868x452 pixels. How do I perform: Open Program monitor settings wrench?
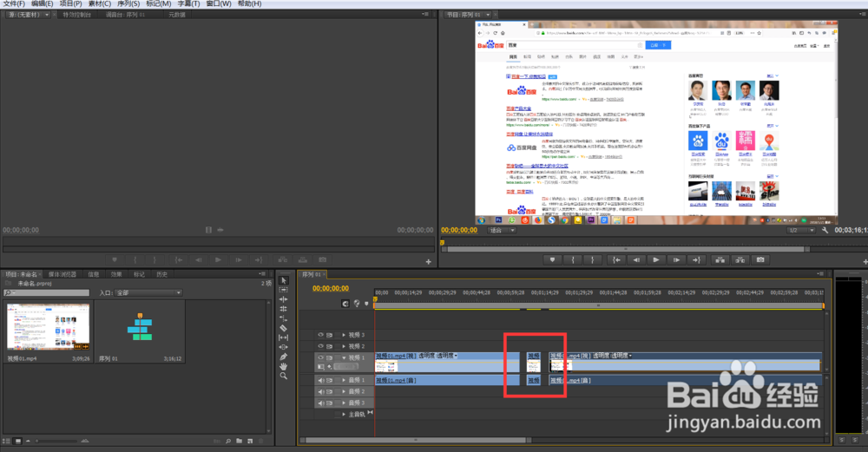click(x=825, y=230)
